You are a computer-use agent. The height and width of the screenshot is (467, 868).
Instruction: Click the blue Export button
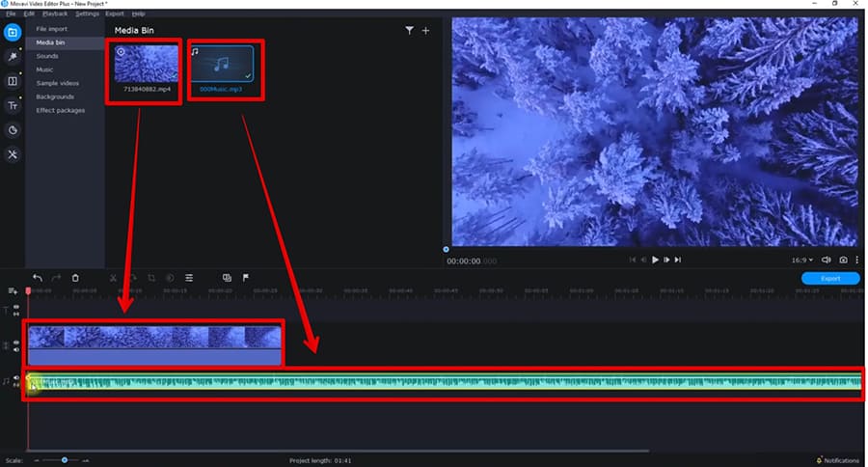830,278
